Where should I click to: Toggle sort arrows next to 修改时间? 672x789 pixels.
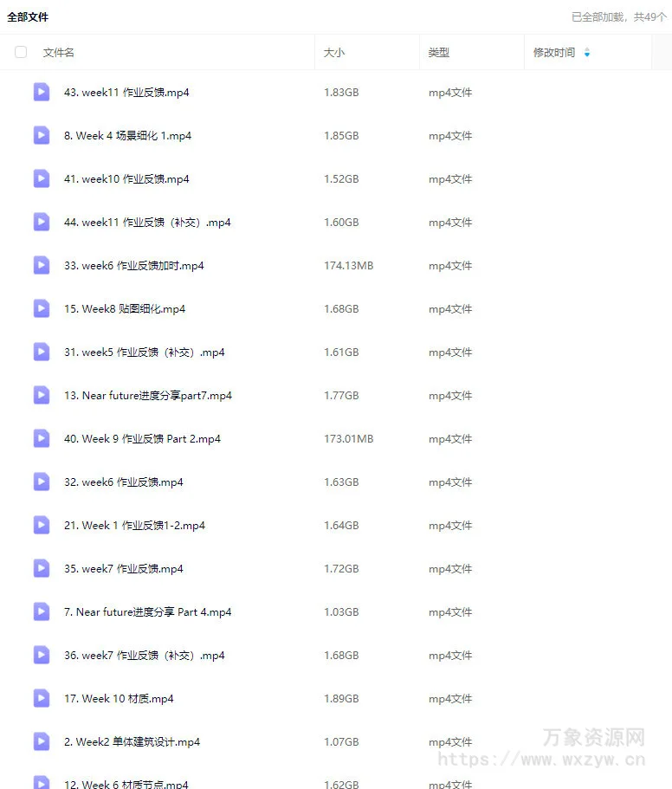[x=587, y=52]
